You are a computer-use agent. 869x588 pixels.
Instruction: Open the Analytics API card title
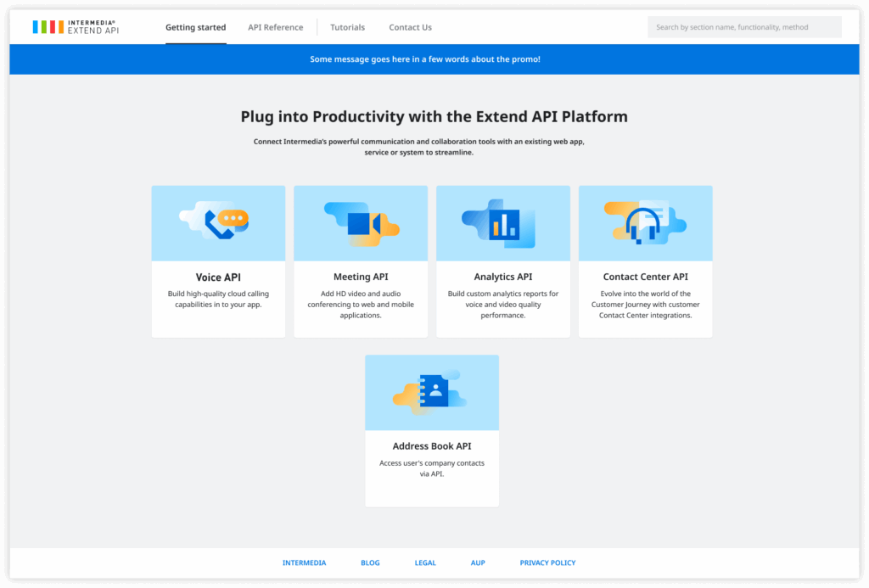(503, 277)
